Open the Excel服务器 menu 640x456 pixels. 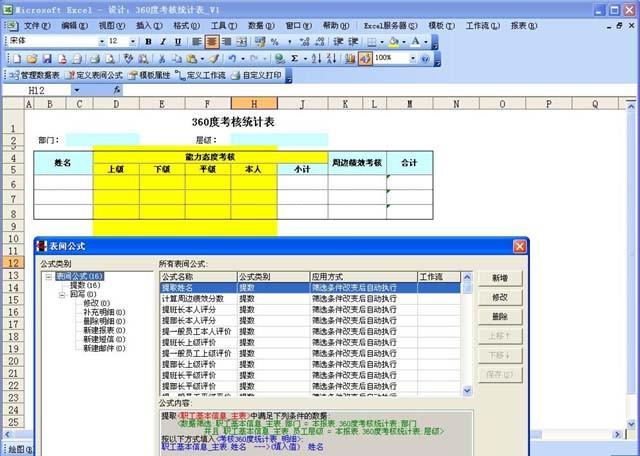[391, 26]
